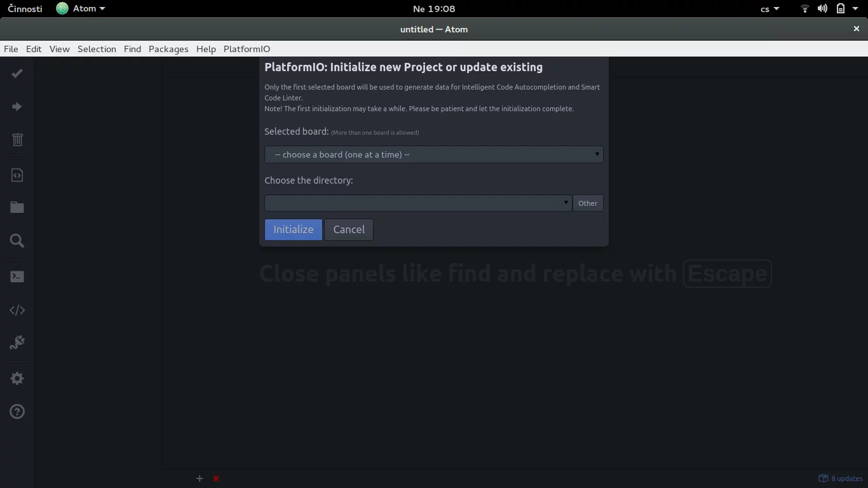Click the plus icon in bottom bar
The height and width of the screenshot is (488, 868).
[200, 478]
